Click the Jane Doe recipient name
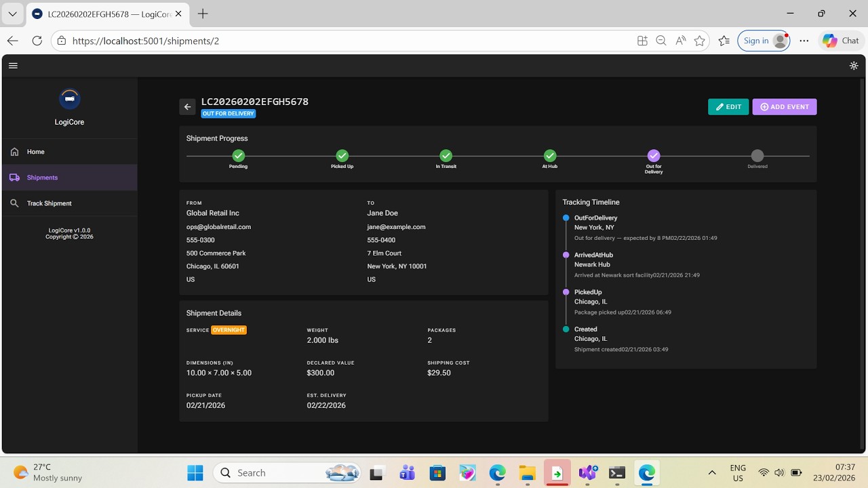Screen dimensions: 868x488 click(382, 213)
